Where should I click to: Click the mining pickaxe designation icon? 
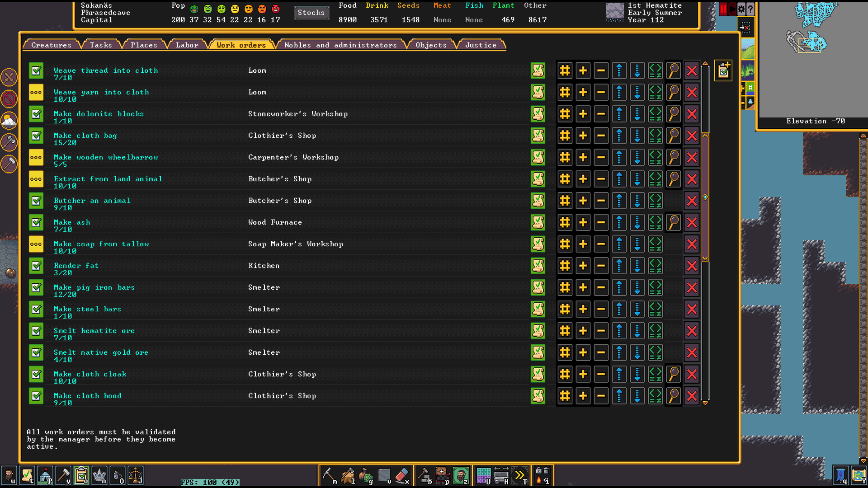329,475
